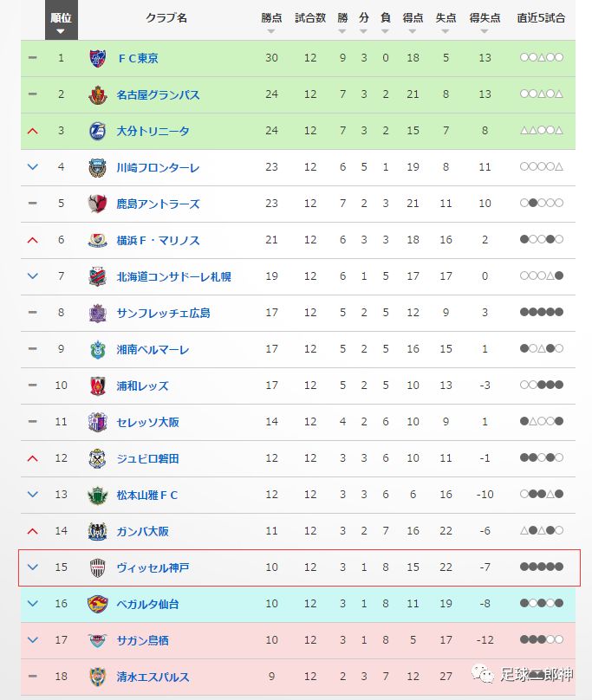Click the ベガルタ仙台 club emblem
Screen dimensions: 592x700
coord(97,604)
